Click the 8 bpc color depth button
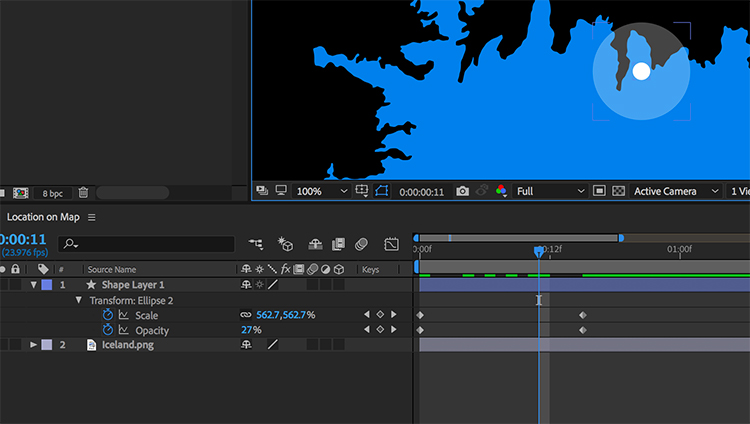The height and width of the screenshot is (424, 750). 51,192
